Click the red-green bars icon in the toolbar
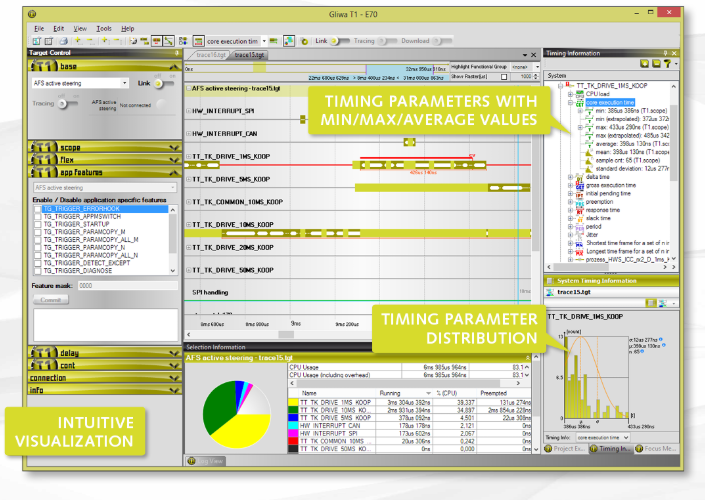The width and height of the screenshot is (705, 500). pyautogui.click(x=156, y=41)
